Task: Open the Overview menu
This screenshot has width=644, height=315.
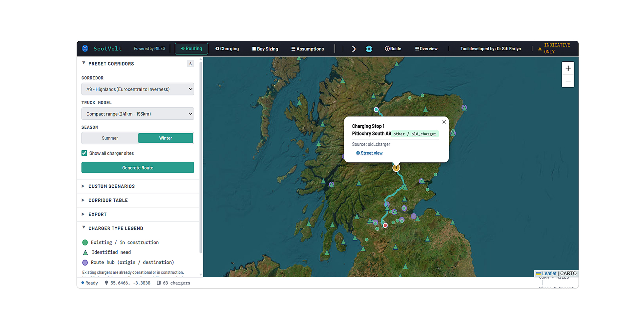Action: [426, 49]
